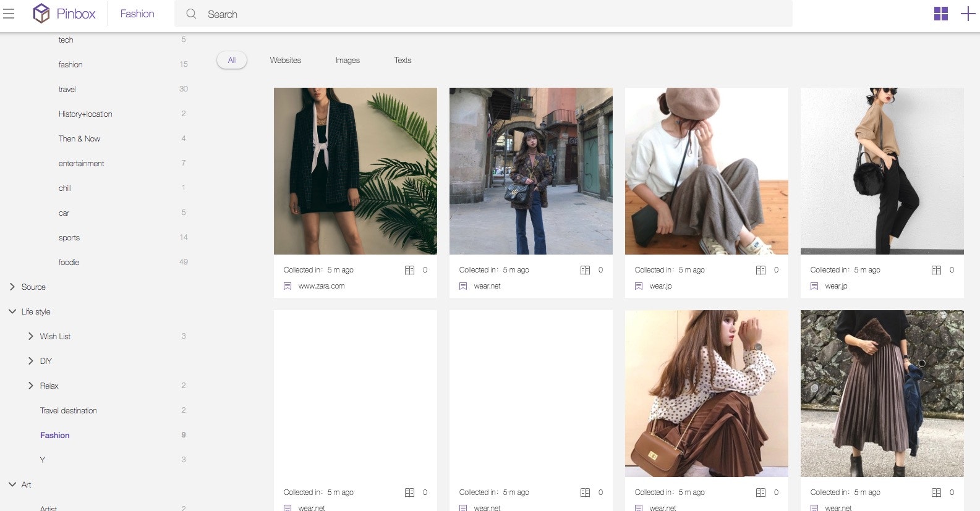Switch to grid view icon
This screenshot has height=511, width=980.
point(940,14)
